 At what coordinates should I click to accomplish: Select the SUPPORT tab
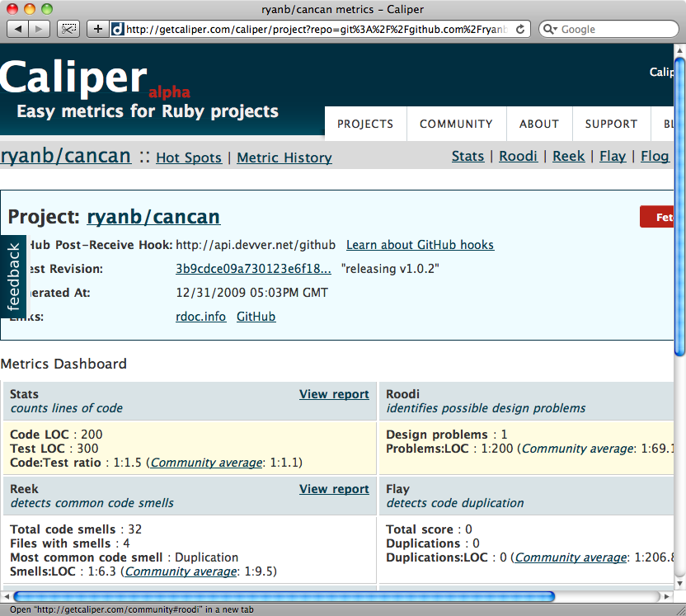point(611,124)
